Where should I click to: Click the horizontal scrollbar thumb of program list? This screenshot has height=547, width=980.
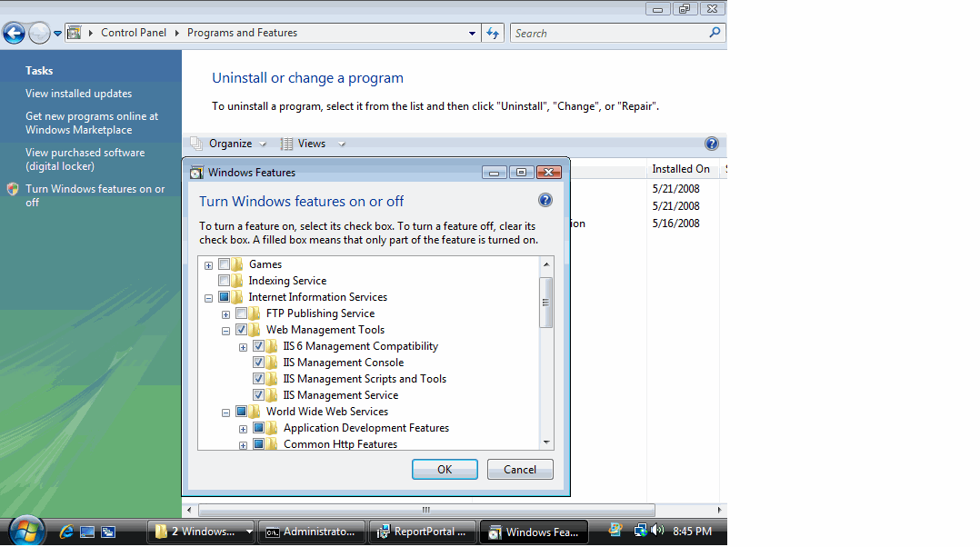[426, 510]
